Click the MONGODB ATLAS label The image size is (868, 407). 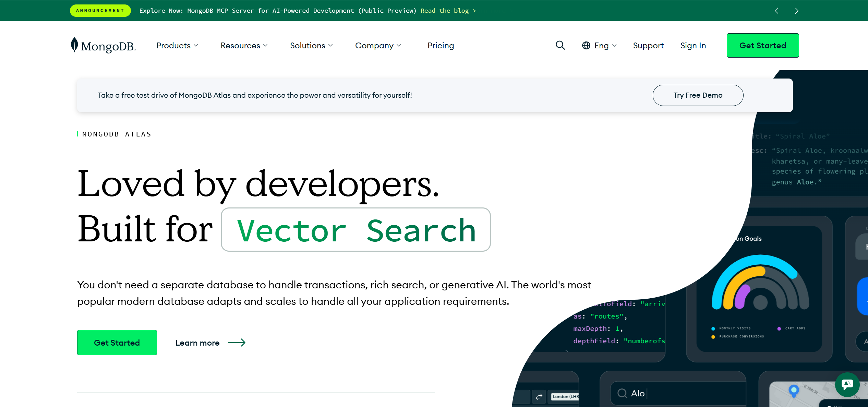point(117,134)
